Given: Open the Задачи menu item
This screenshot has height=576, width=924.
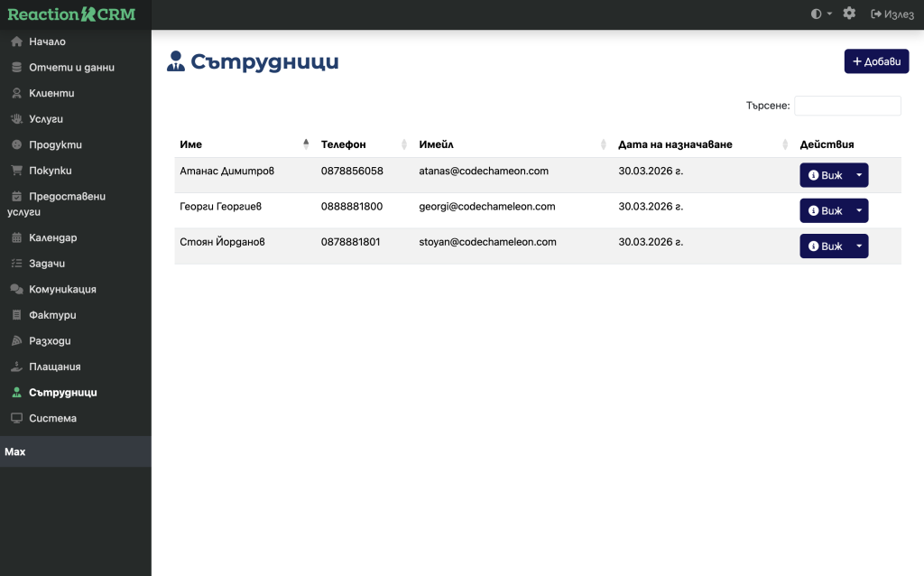Looking at the screenshot, I should [47, 264].
